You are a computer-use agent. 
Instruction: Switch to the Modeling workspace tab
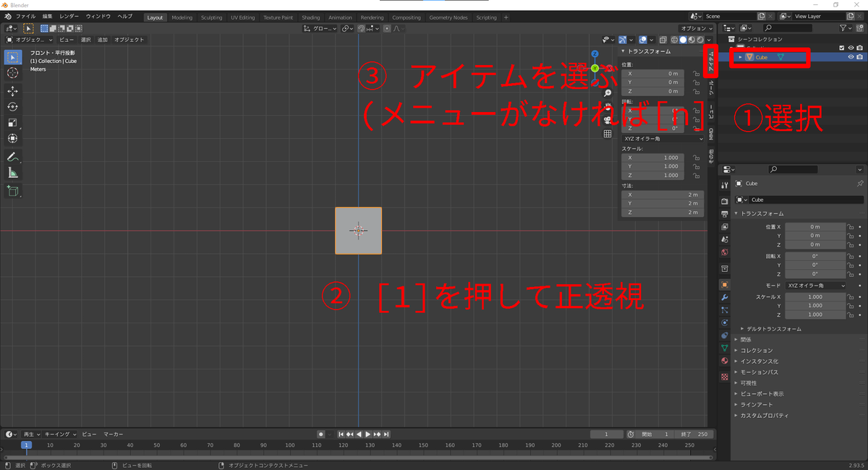(x=182, y=17)
